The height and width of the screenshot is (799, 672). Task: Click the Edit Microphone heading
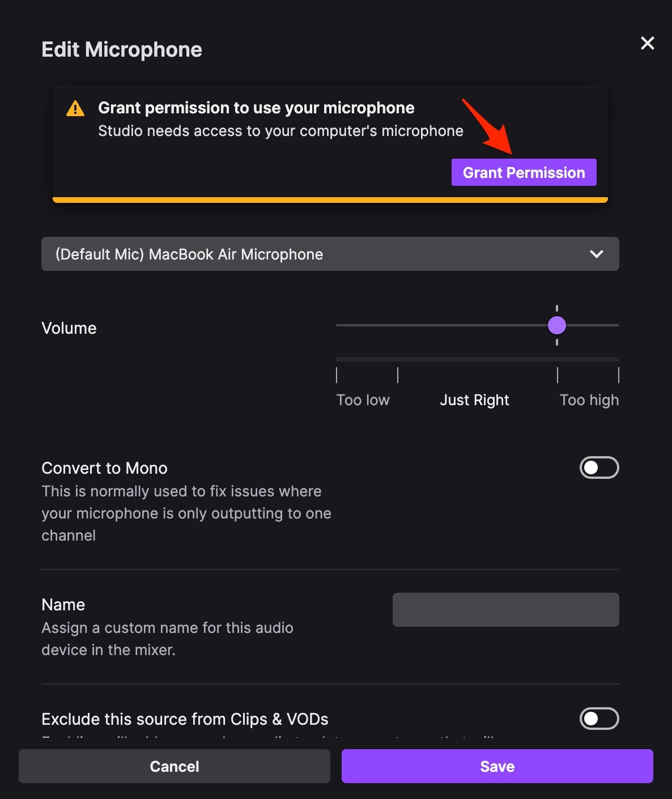[x=121, y=49]
